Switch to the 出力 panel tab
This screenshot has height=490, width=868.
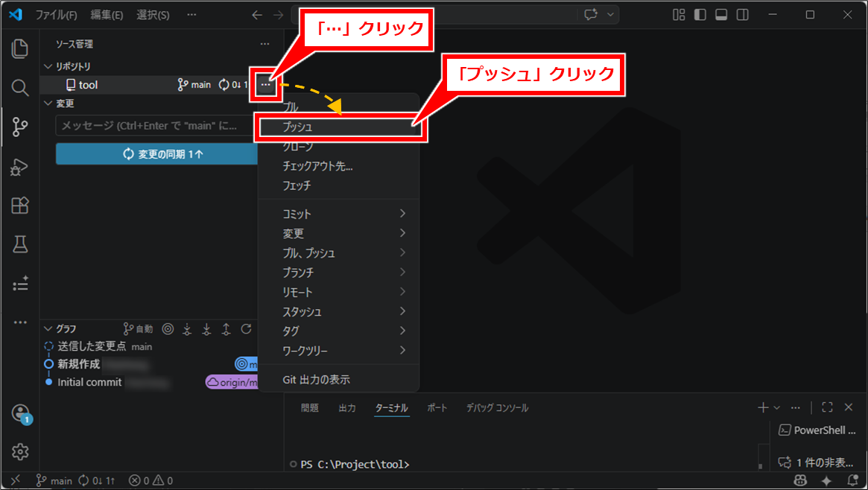(x=347, y=408)
